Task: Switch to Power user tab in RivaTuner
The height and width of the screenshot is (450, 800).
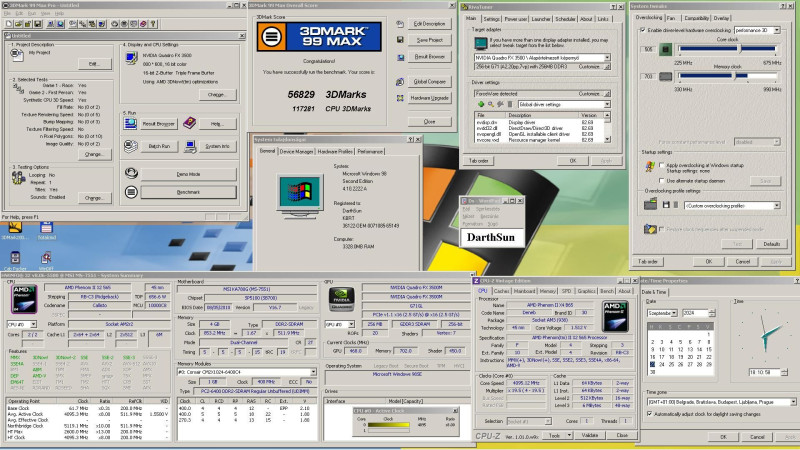Action: (515, 19)
